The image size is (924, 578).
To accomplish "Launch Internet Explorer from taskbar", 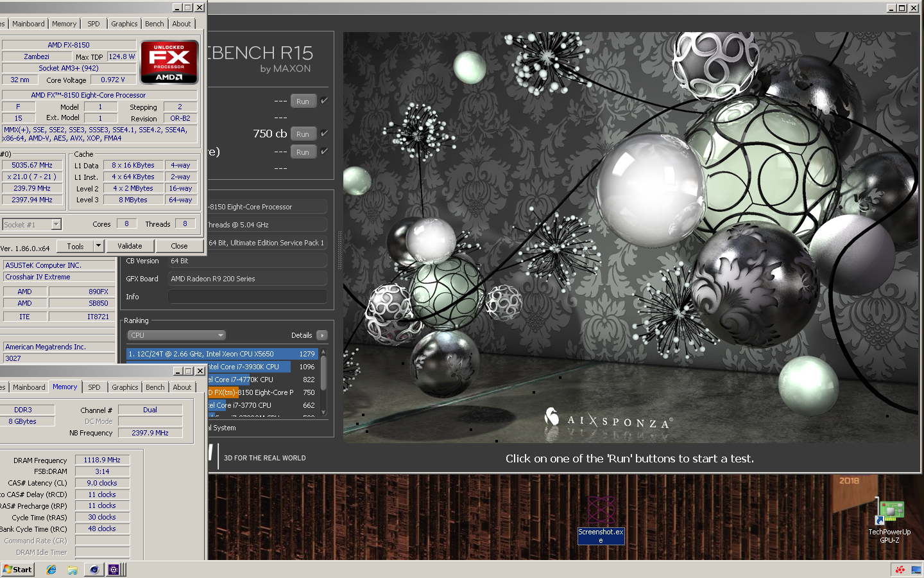I will 51,570.
